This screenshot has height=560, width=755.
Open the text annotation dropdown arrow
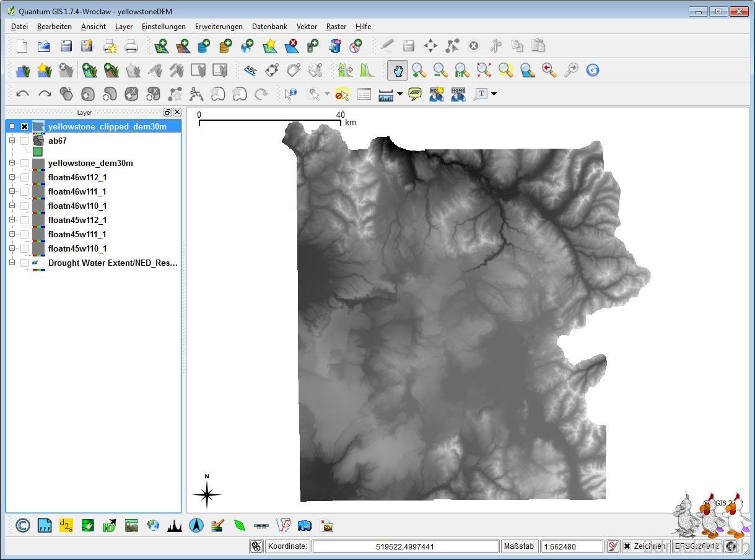point(494,94)
